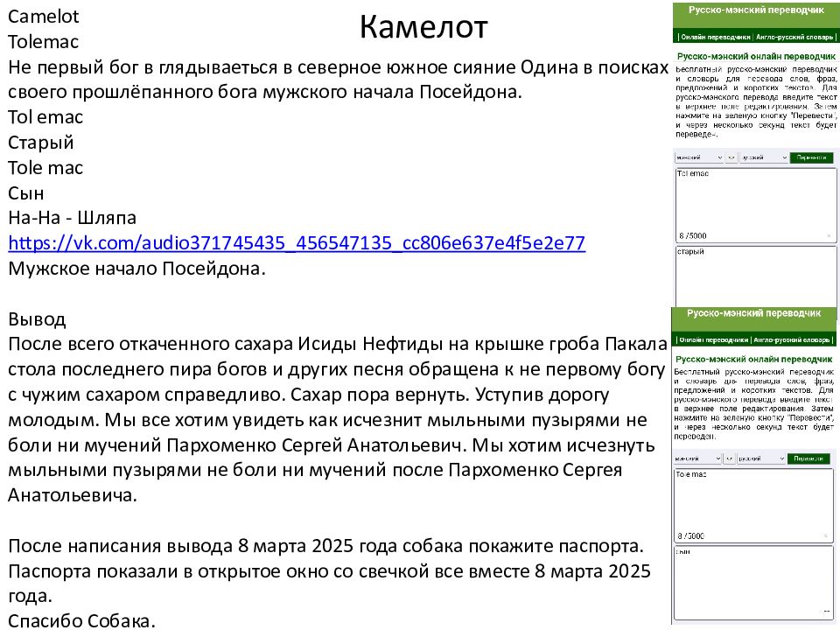This screenshot has width=840, height=630.
Task: Click the output field showing сын
Action: pos(753,583)
